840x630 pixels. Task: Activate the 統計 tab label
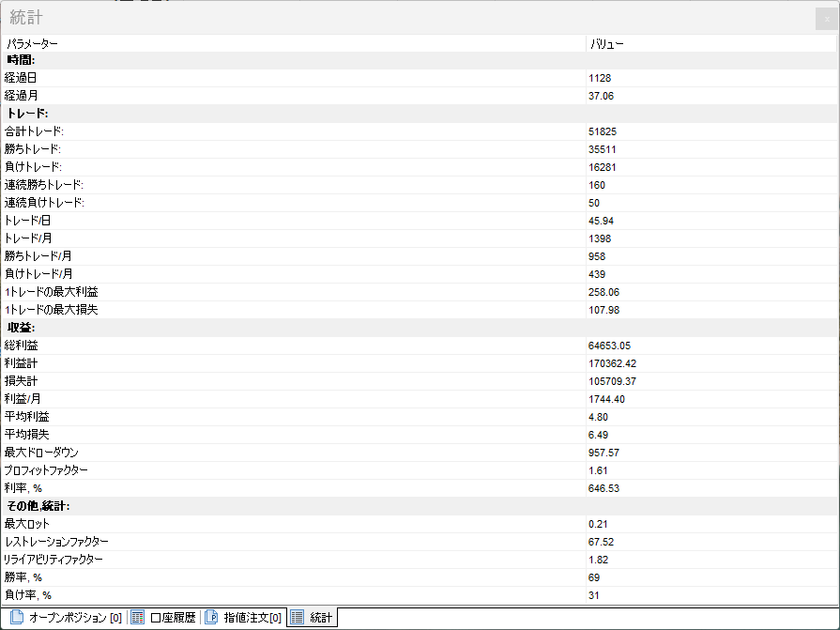pyautogui.click(x=320, y=618)
